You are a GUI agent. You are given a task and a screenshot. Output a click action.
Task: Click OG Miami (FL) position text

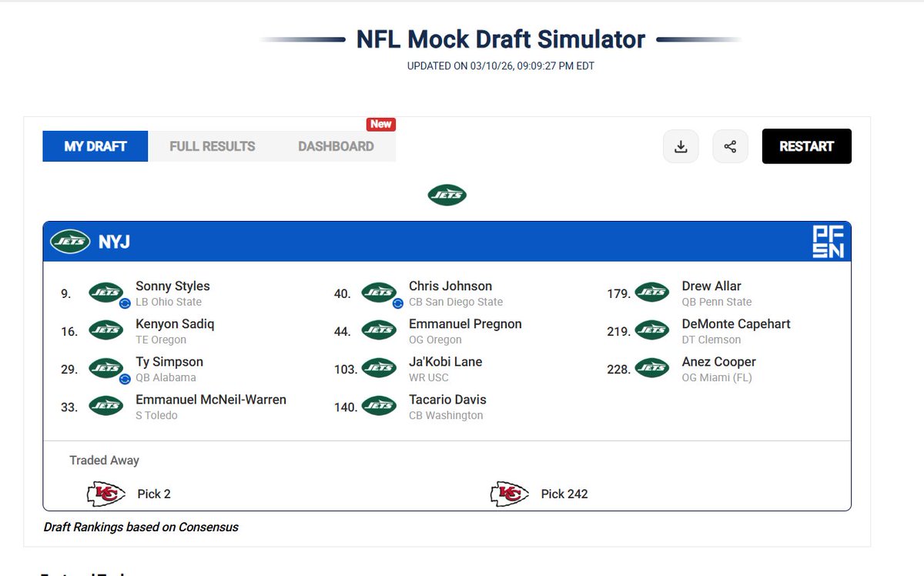pos(717,377)
